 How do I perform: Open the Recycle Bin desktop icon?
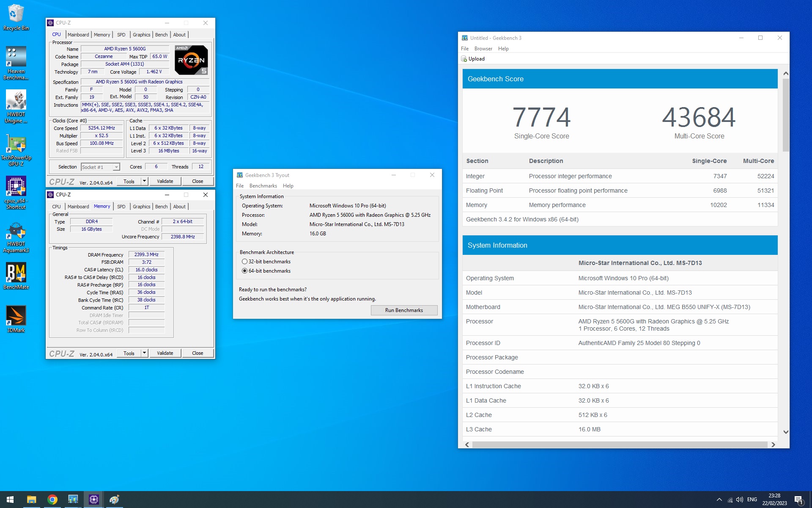click(16, 17)
